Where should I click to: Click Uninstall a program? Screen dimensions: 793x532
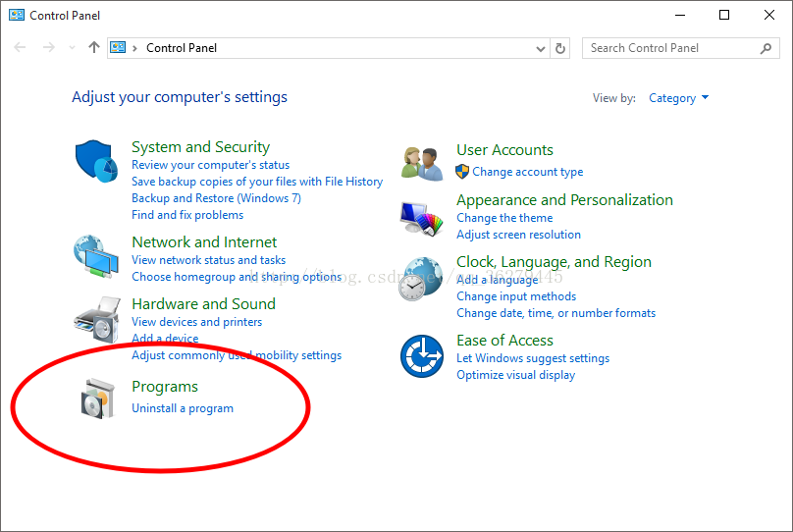click(x=183, y=408)
